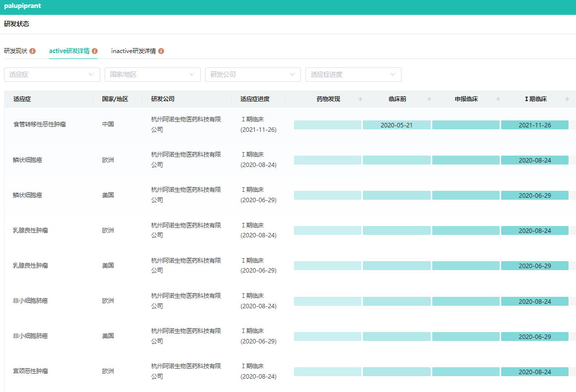This screenshot has height=392, width=576.
Task: Open the 适应症 filter dropdown
Action: (x=52, y=74)
